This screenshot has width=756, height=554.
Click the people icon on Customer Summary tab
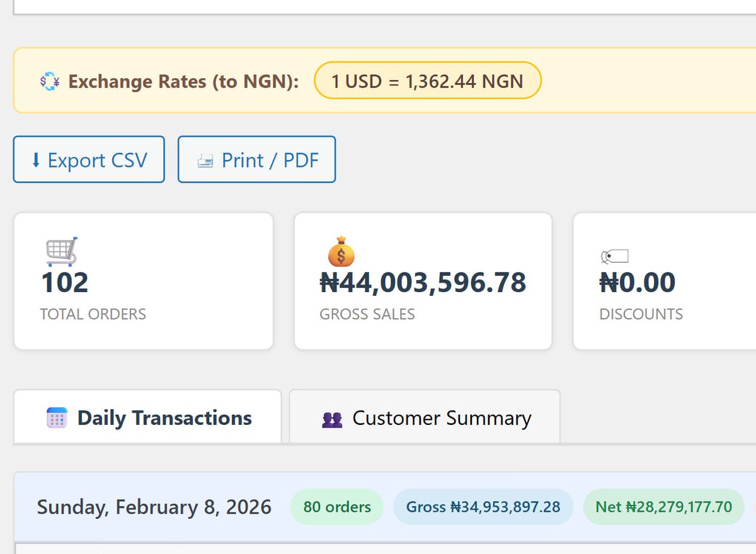(332, 419)
